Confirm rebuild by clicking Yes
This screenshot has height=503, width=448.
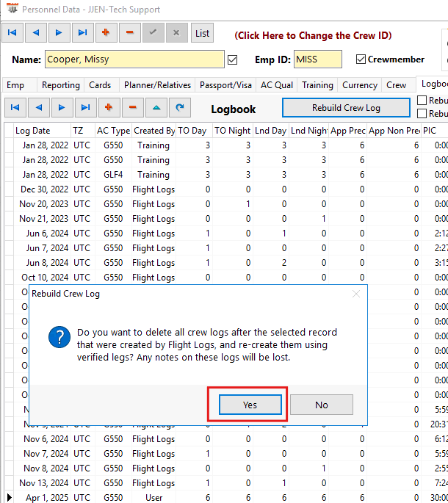[250, 405]
